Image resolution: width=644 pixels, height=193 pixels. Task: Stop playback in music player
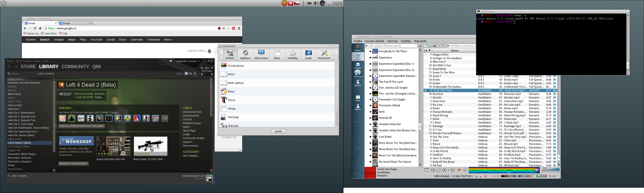pyautogui.click(x=444, y=170)
